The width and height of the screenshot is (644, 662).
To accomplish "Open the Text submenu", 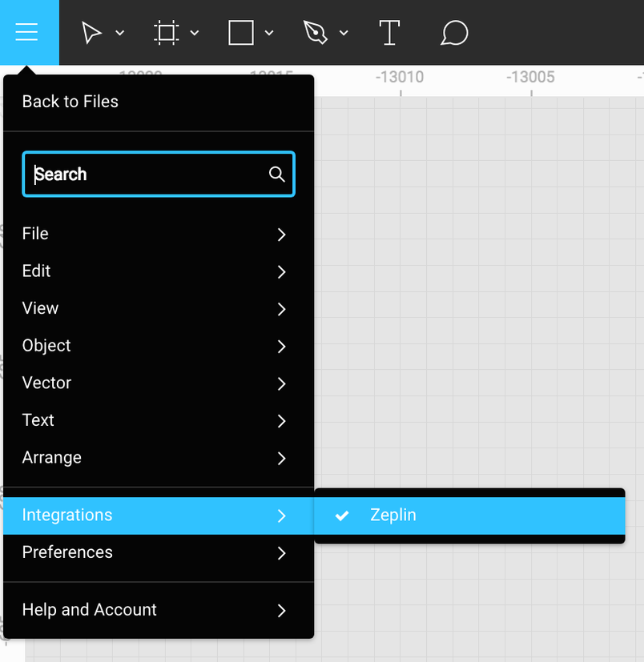I will tap(159, 420).
